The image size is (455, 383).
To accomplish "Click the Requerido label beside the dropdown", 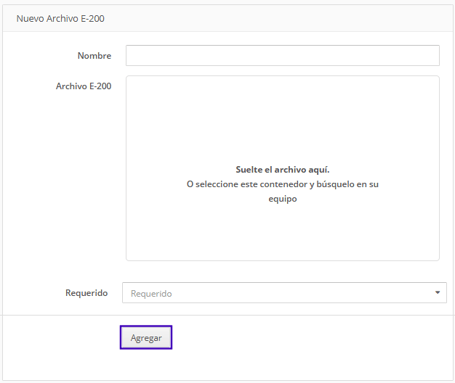I will tap(87, 293).
